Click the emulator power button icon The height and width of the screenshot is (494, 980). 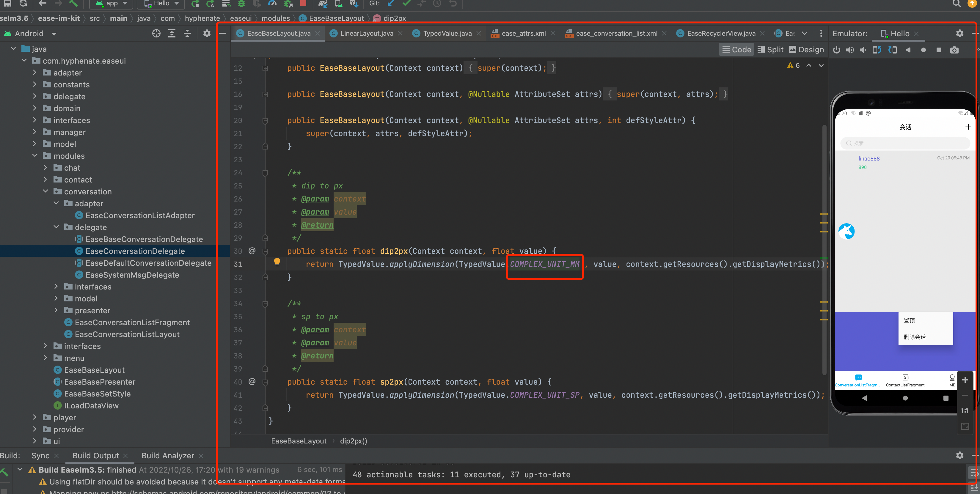[836, 50]
